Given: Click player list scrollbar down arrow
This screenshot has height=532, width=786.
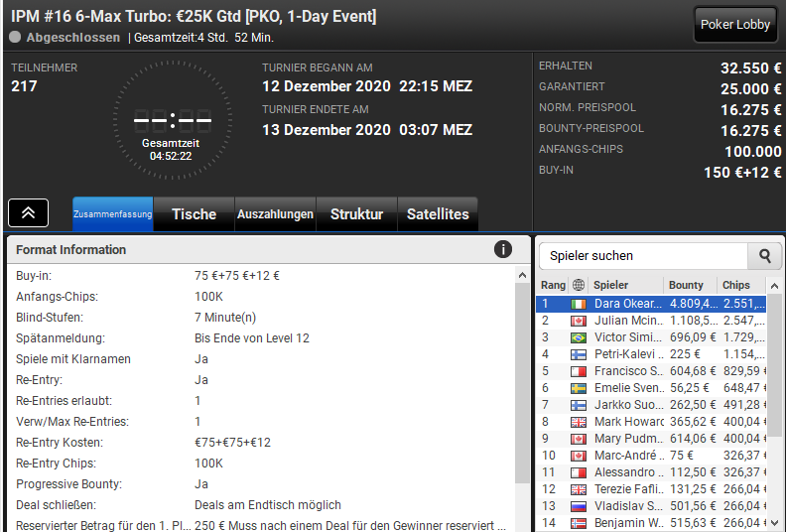Looking at the screenshot, I should [774, 522].
